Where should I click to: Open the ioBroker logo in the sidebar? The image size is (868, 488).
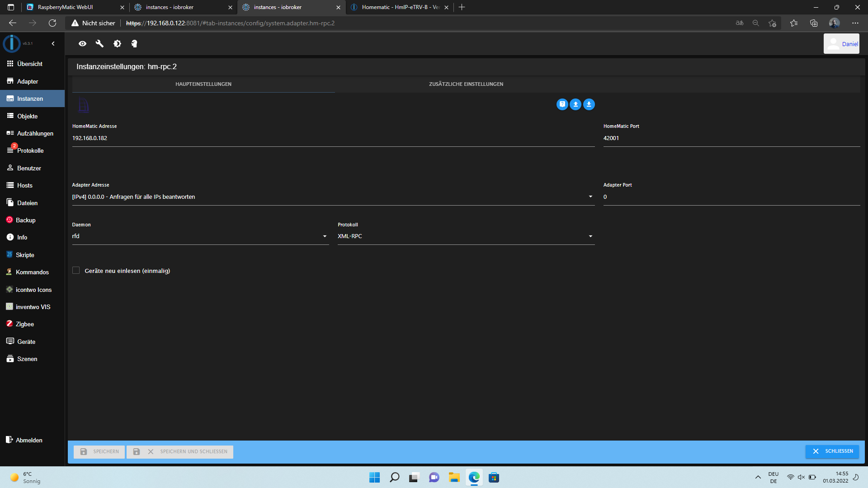pyautogui.click(x=12, y=44)
